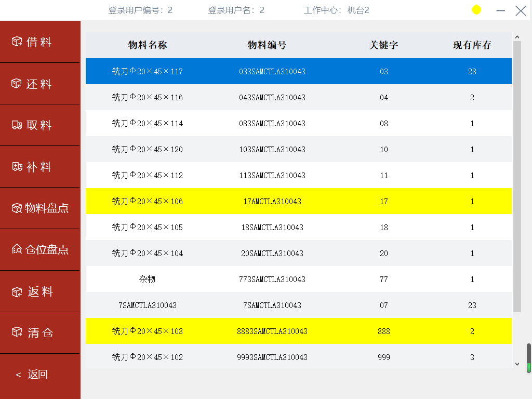Click the 取料 truck icon
532x399 pixels.
pos(17,125)
